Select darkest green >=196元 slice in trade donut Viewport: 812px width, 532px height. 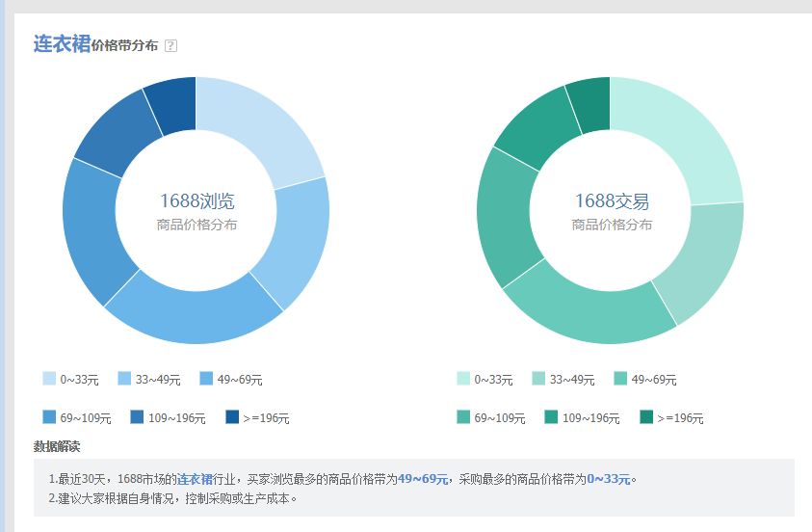pos(591,105)
